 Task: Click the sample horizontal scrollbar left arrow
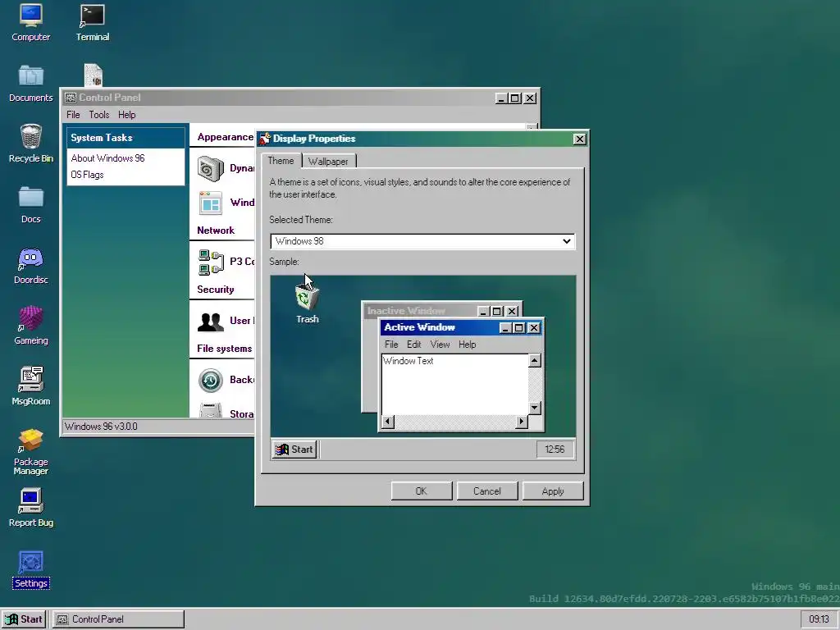[x=388, y=422]
